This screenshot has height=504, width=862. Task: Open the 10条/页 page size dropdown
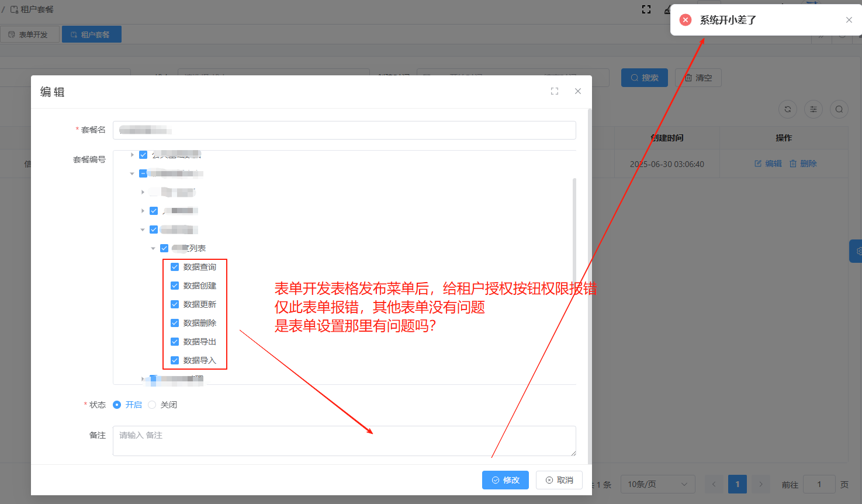coord(657,484)
